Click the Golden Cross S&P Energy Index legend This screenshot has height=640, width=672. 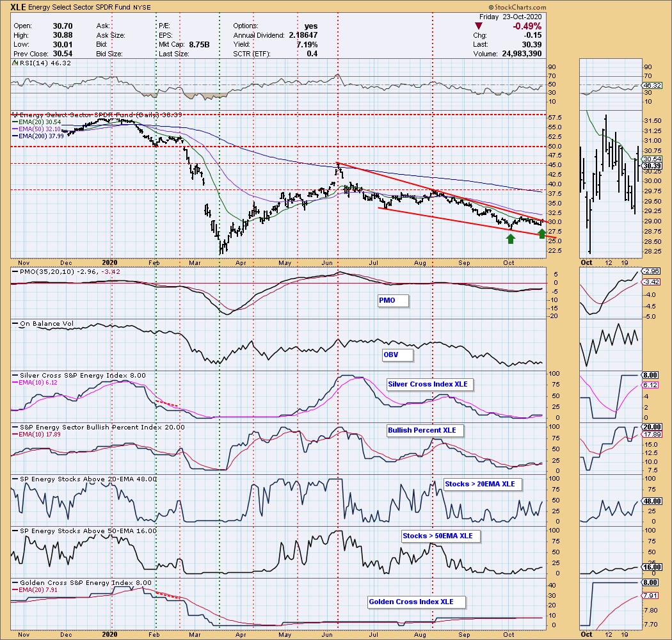click(82, 583)
